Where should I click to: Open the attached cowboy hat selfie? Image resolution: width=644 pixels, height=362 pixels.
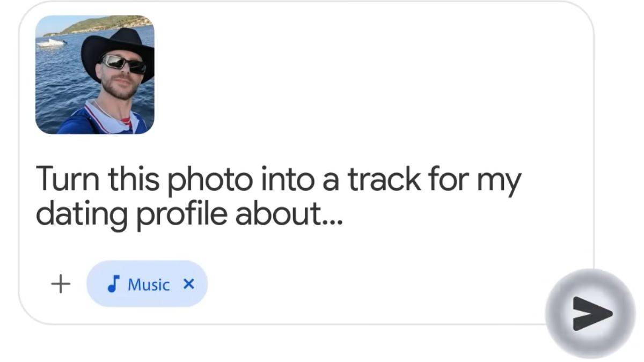coord(95,77)
